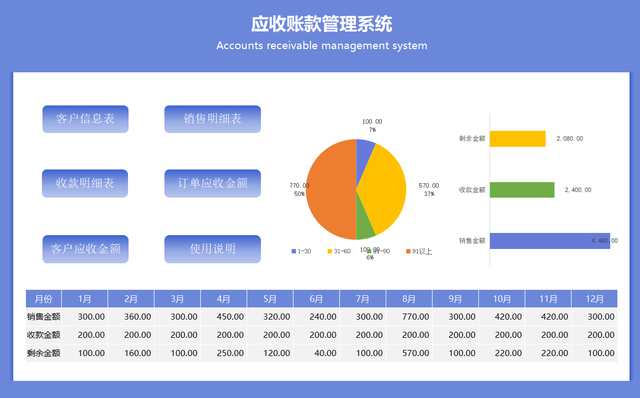Click December 收款金额 cell 200.00
Screen dimensions: 640x398
[x=595, y=335]
